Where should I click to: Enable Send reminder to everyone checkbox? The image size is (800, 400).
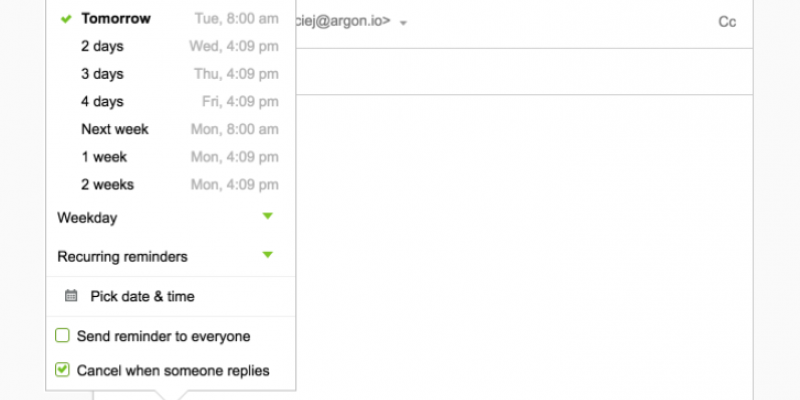[x=62, y=336]
